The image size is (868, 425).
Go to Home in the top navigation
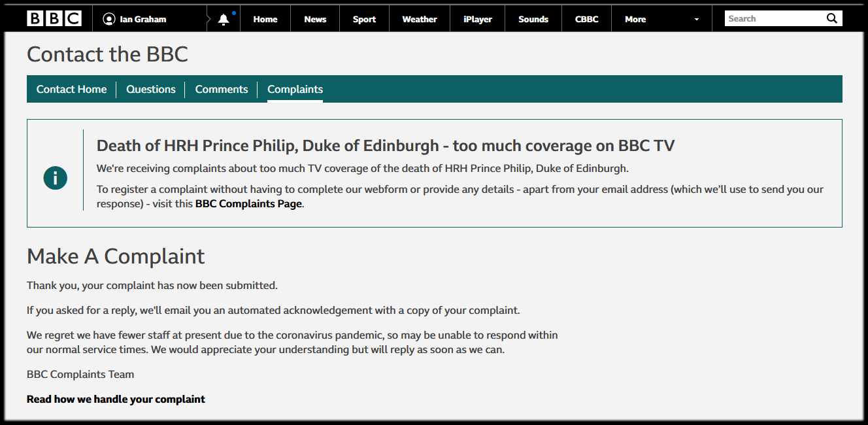[265, 19]
